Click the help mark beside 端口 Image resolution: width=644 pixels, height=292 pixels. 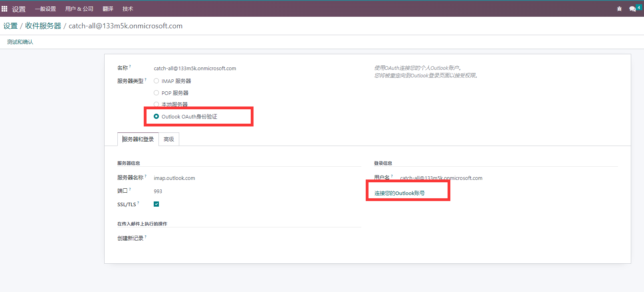coord(130,189)
